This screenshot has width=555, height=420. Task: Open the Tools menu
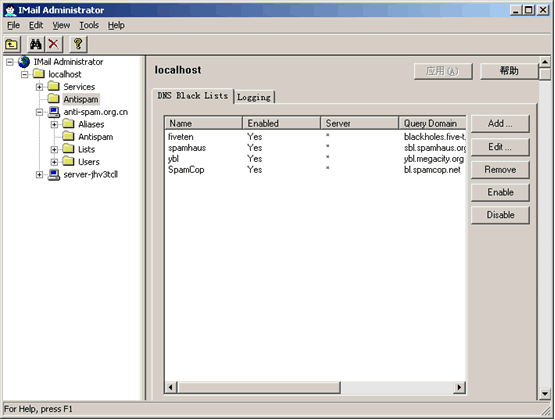pyautogui.click(x=89, y=25)
